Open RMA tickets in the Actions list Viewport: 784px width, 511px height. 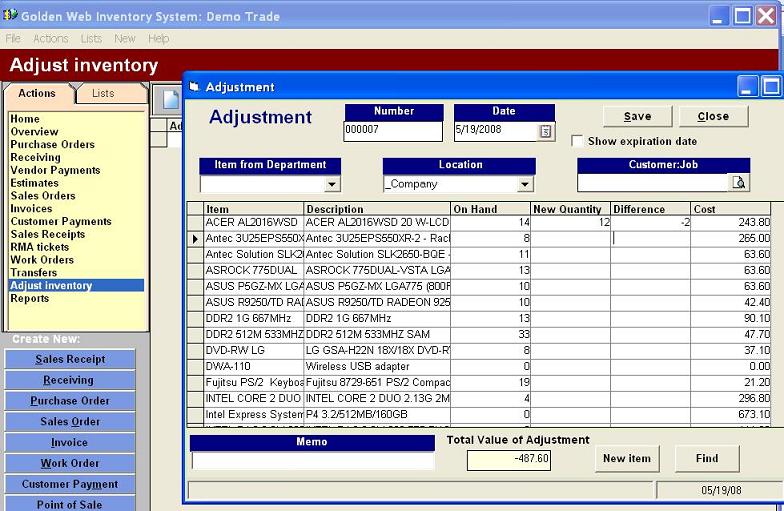(x=40, y=248)
